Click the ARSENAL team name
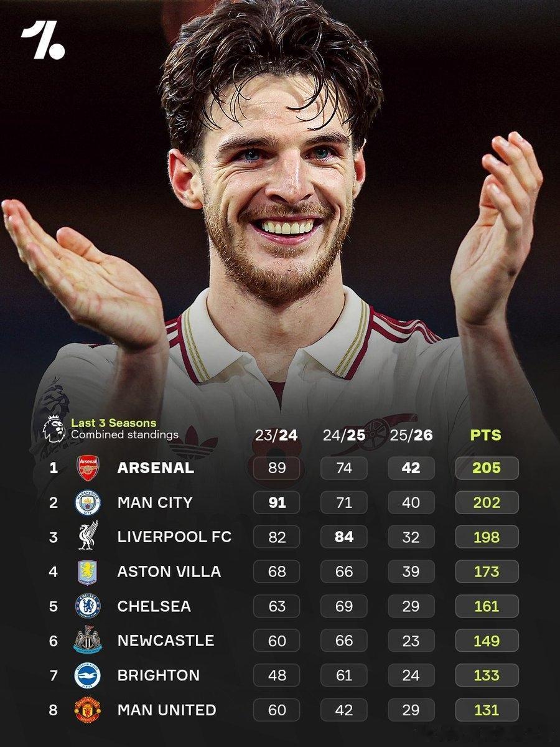The image size is (560, 747). (156, 468)
